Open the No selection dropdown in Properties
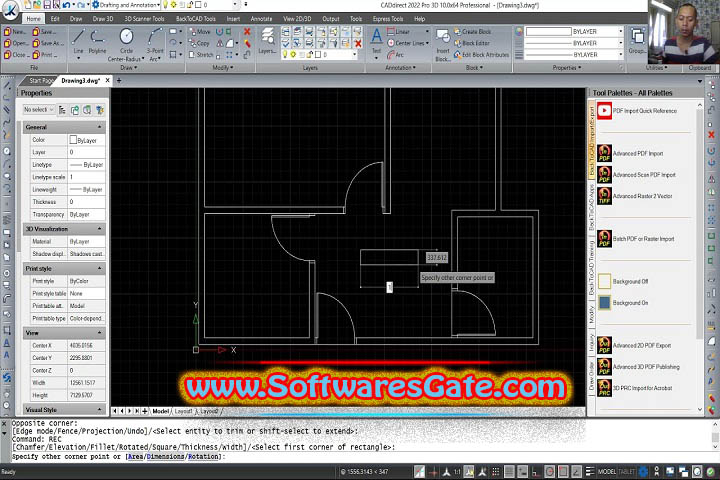 [x=39, y=110]
